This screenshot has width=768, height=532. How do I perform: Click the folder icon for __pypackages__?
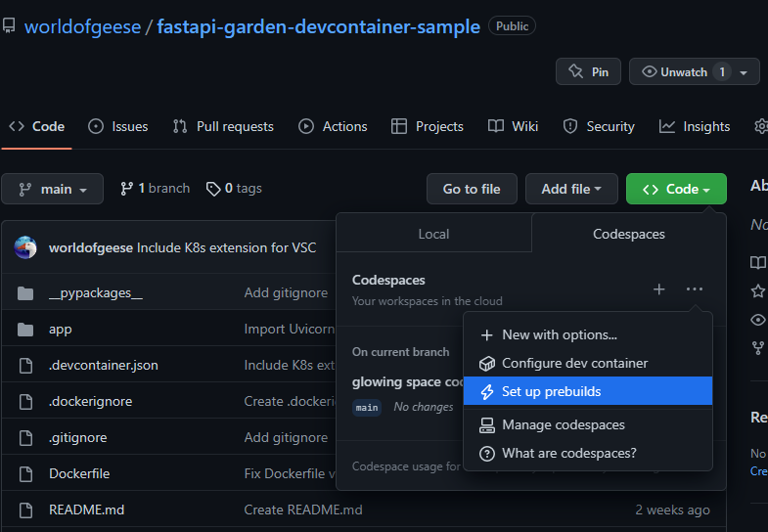point(25,293)
